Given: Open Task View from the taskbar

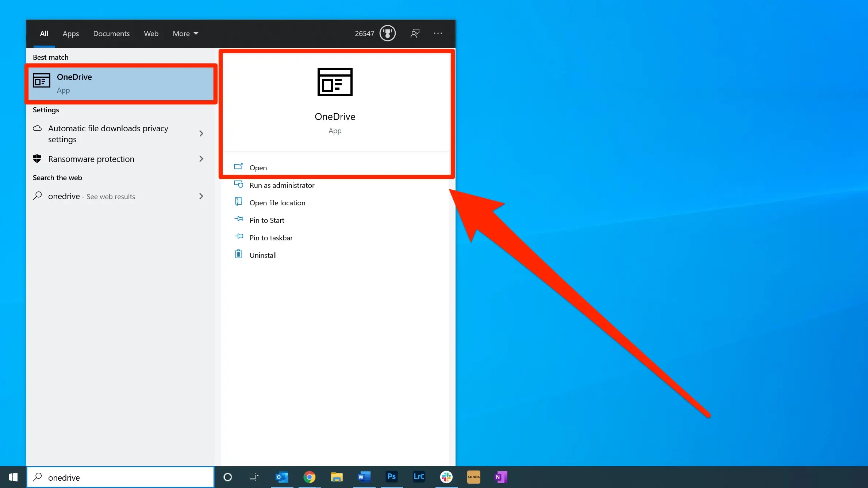Looking at the screenshot, I should click(x=254, y=477).
